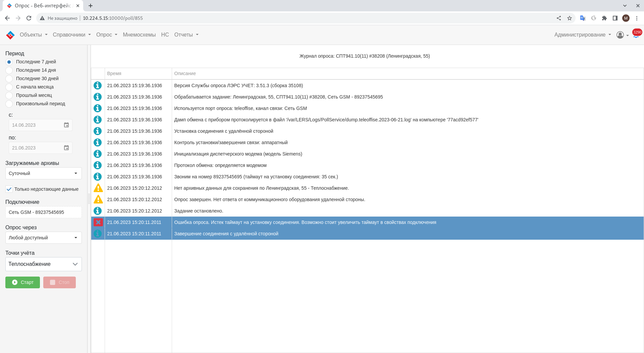Open browser extensions puzzle icon
This screenshot has height=353, width=644.
click(x=604, y=18)
